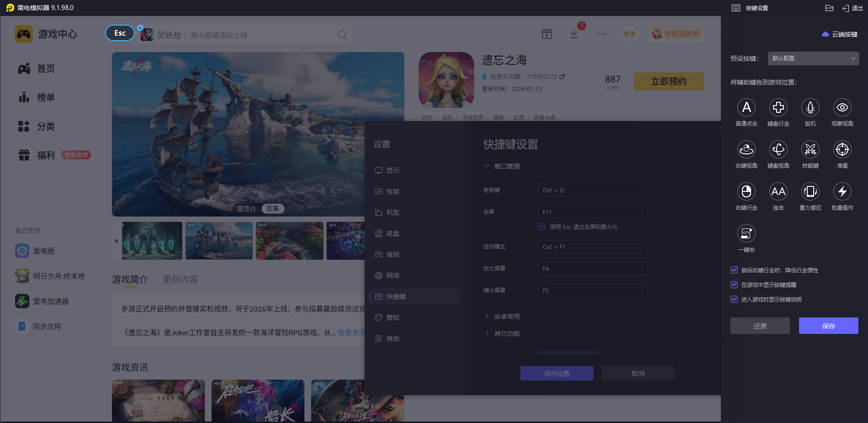Select the 连击 AA combo icon
868x423 pixels.
click(x=778, y=192)
